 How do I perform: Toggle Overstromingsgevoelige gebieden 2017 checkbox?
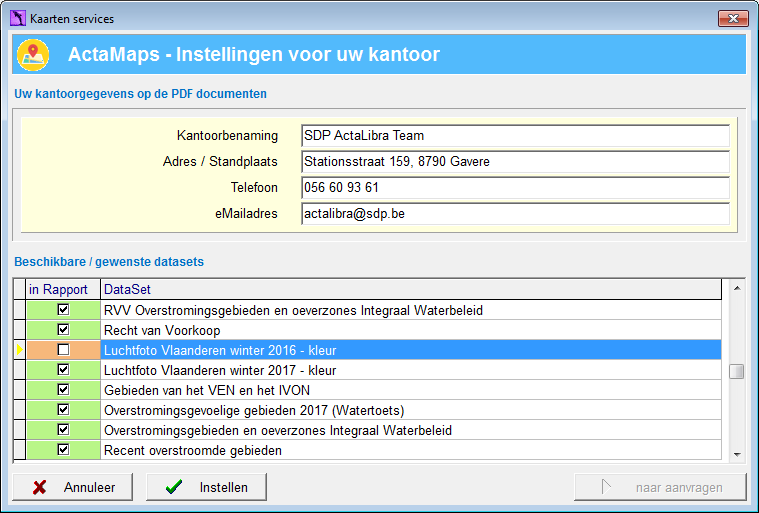point(63,410)
